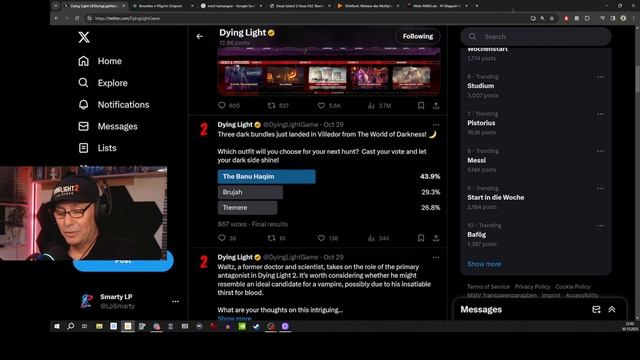The height and width of the screenshot is (360, 640).
Task: Open more options for Start in die Woche
Action: click(x=600, y=189)
